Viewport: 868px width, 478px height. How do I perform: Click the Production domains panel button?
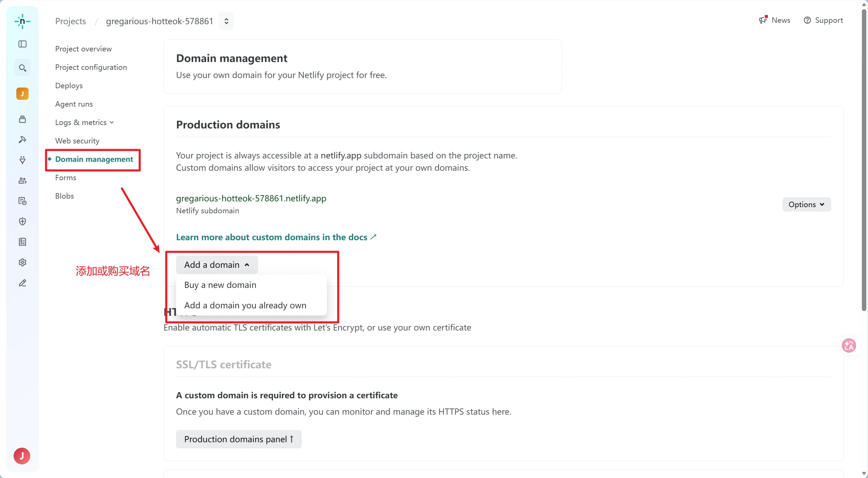coord(238,439)
